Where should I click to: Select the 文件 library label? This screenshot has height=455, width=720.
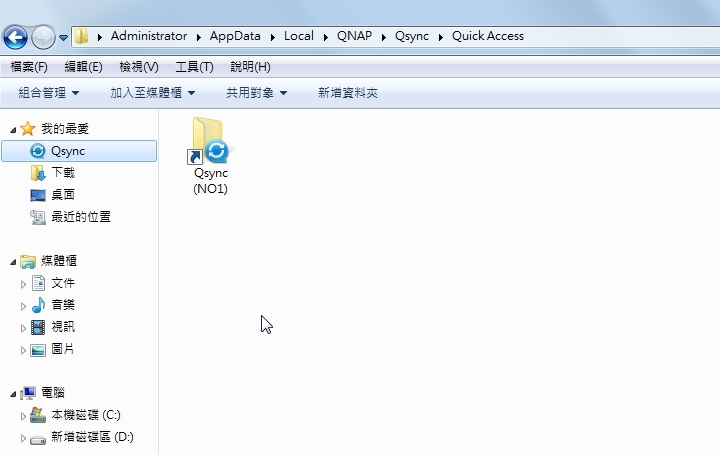click(x=63, y=283)
